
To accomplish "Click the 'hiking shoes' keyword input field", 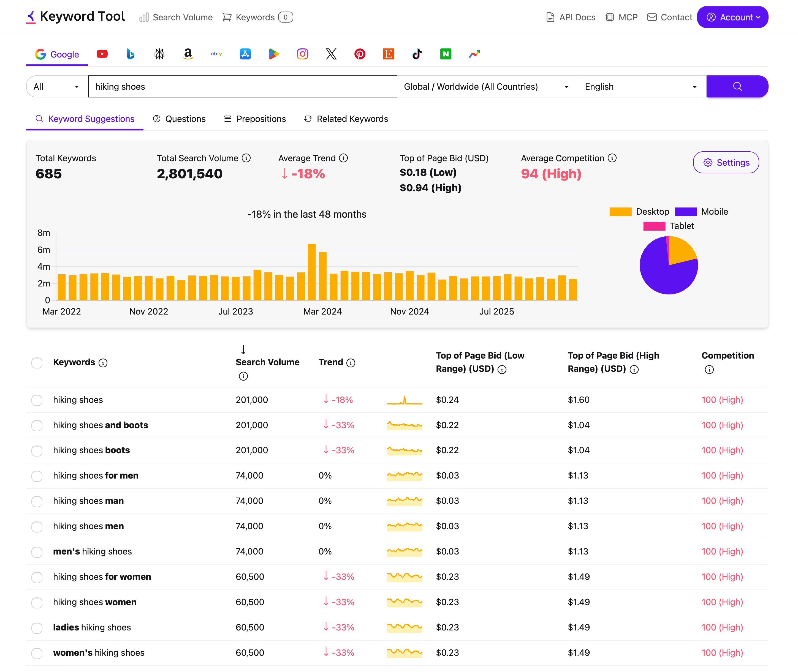I will click(243, 86).
